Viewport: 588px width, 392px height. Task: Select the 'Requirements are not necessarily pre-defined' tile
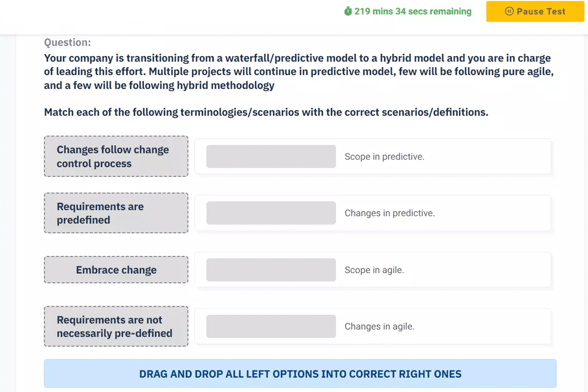pos(116,326)
